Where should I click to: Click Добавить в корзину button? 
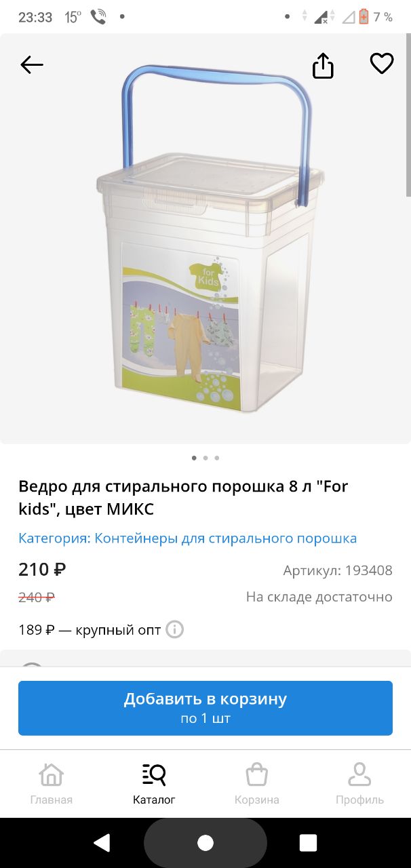206,708
